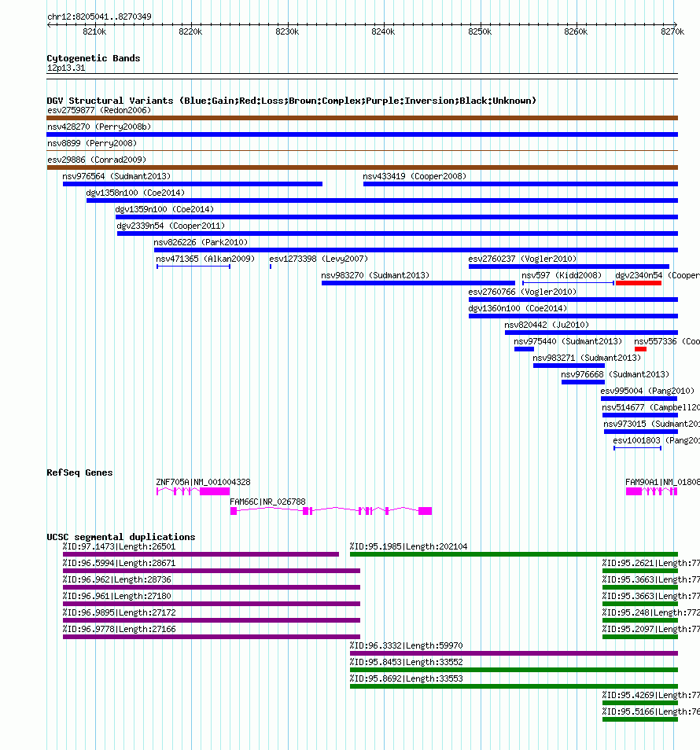This screenshot has width=700, height=750.
Task: Click the 8270k ruler tick label
Action: [672, 31]
